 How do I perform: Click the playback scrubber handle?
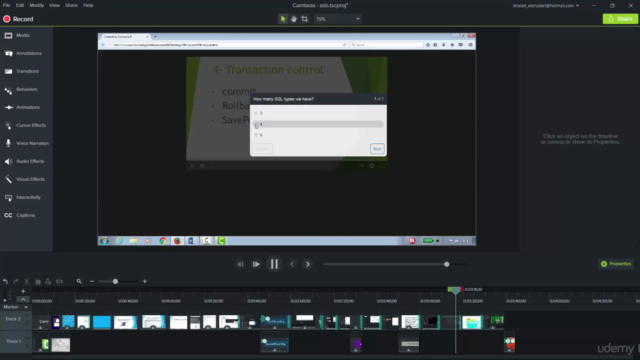[x=447, y=264]
